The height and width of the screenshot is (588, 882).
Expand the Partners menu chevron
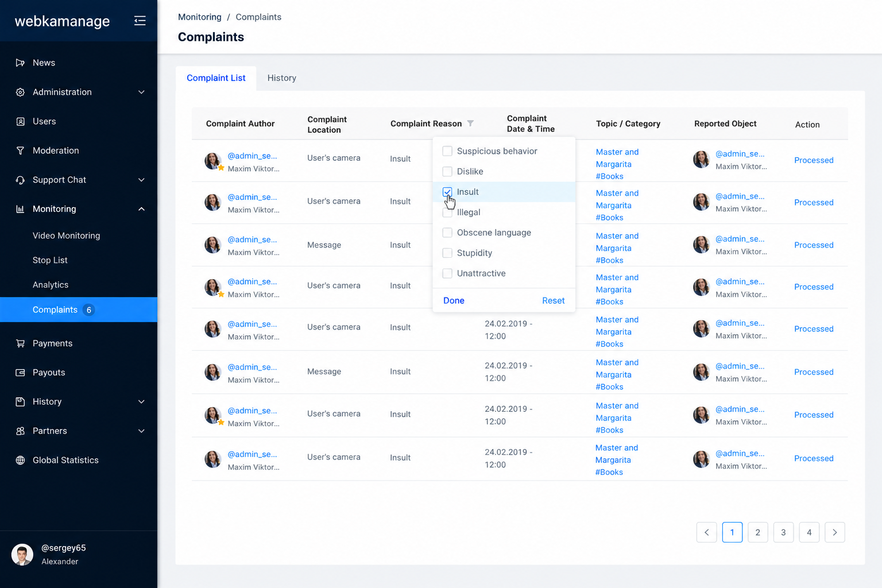pyautogui.click(x=141, y=431)
